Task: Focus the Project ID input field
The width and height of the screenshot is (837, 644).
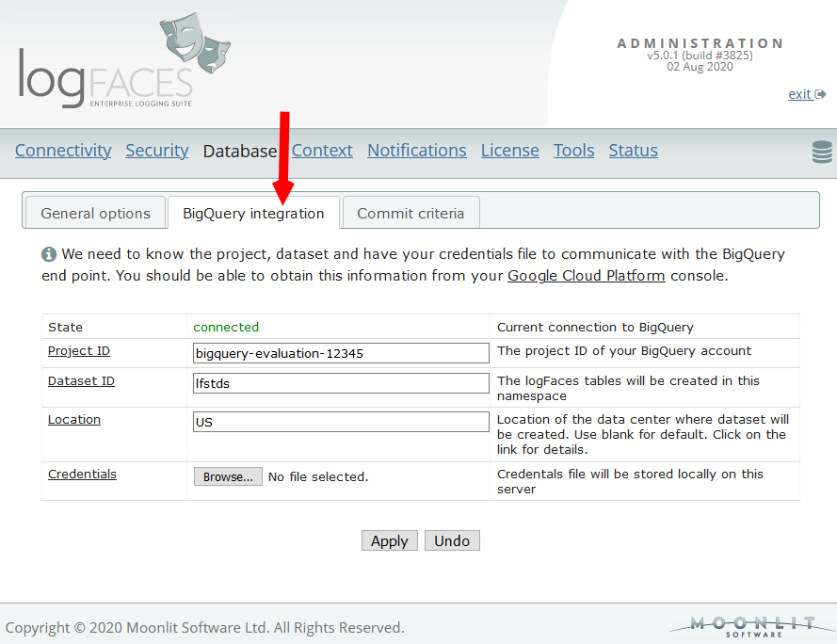Action: [341, 353]
